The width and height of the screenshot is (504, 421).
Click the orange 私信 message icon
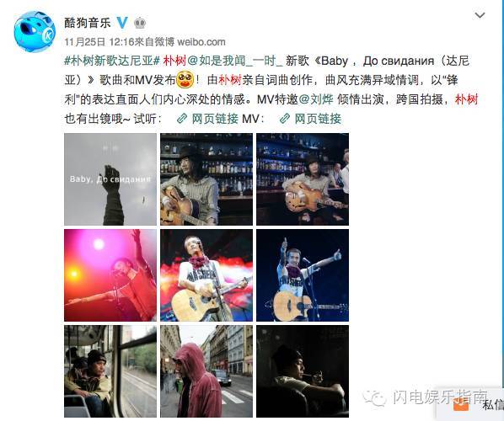(x=461, y=405)
